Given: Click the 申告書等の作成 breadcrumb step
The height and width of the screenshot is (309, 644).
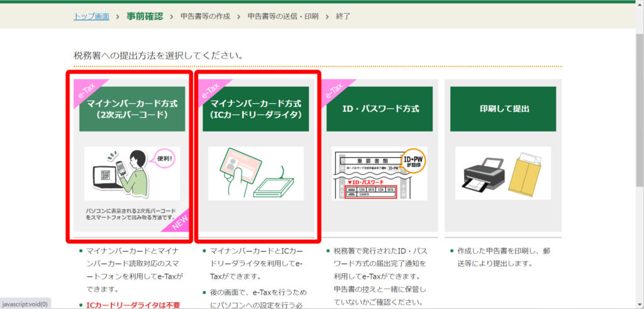Looking at the screenshot, I should [206, 16].
